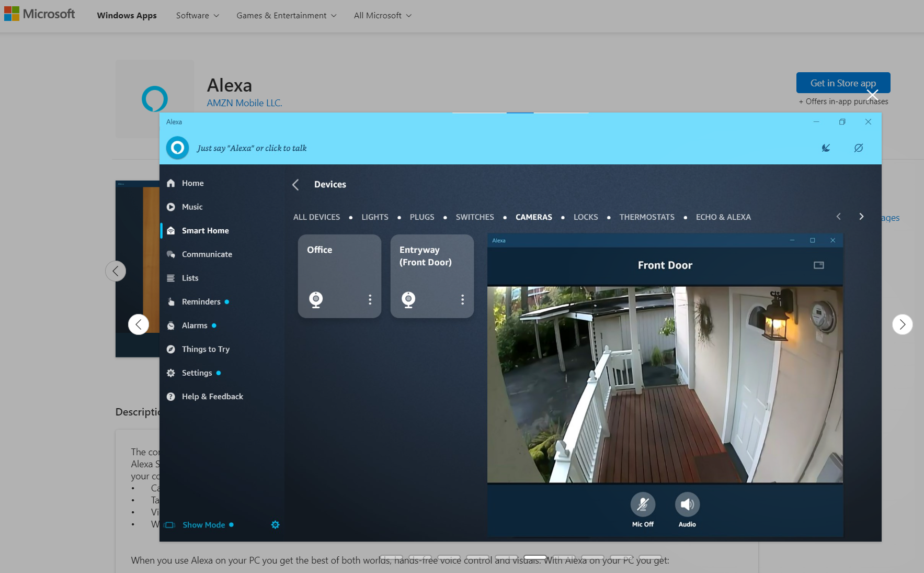
Task: Expand the All Microsoft dropdown
Action: pos(382,15)
